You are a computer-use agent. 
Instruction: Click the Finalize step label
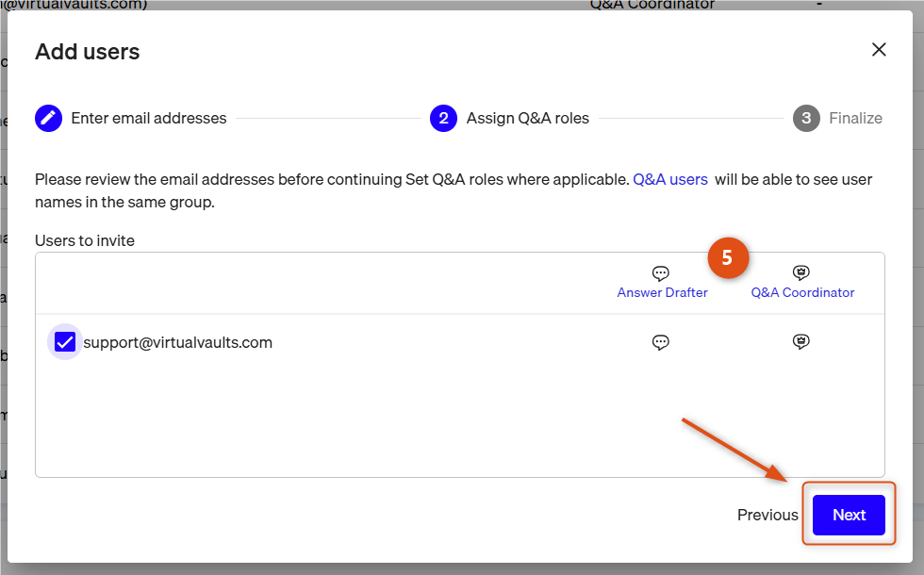pos(856,119)
